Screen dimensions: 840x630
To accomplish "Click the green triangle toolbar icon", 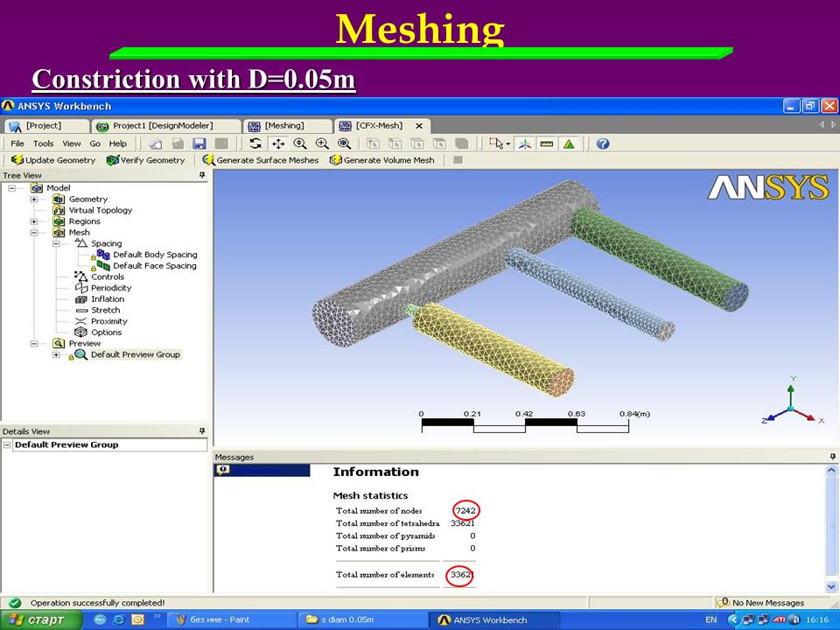I will pyautogui.click(x=569, y=143).
